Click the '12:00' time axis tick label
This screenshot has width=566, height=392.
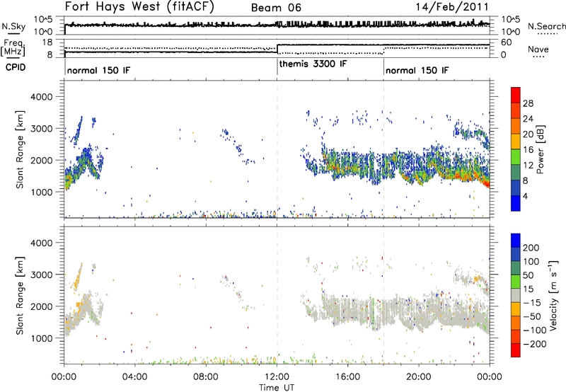coord(277,377)
